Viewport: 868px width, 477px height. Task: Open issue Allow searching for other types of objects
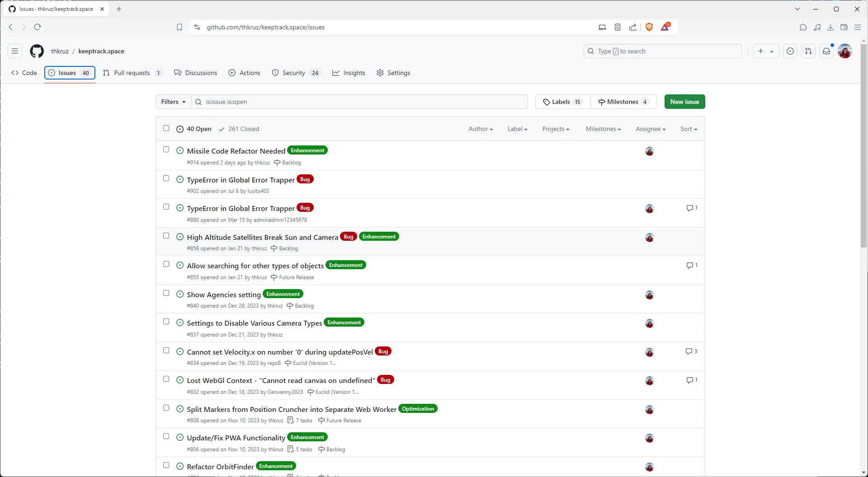(255, 266)
